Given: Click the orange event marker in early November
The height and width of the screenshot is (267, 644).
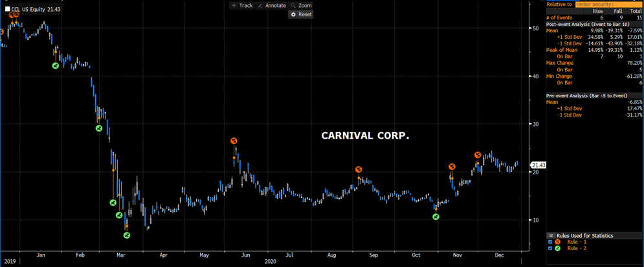Looking at the screenshot, I should tap(452, 166).
